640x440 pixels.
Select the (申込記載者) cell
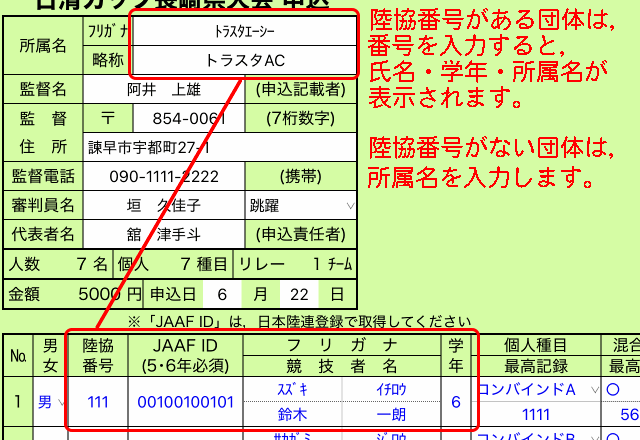[x=301, y=89]
